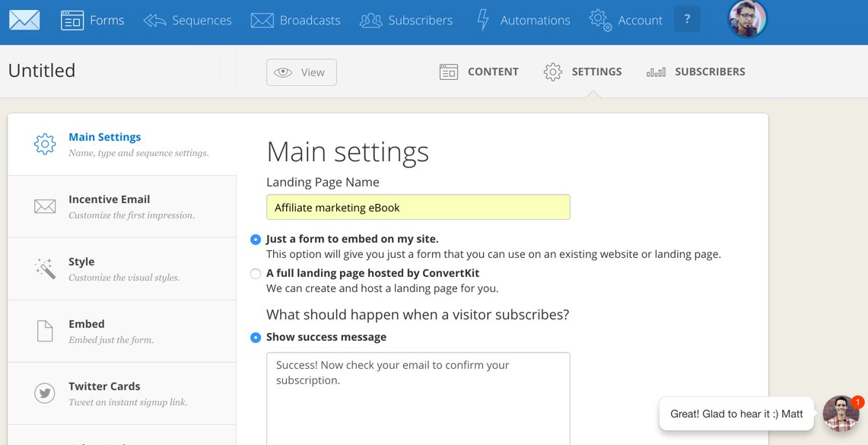Viewport: 868px width, 445px height.
Task: Open the Forms menu
Action: click(x=93, y=21)
